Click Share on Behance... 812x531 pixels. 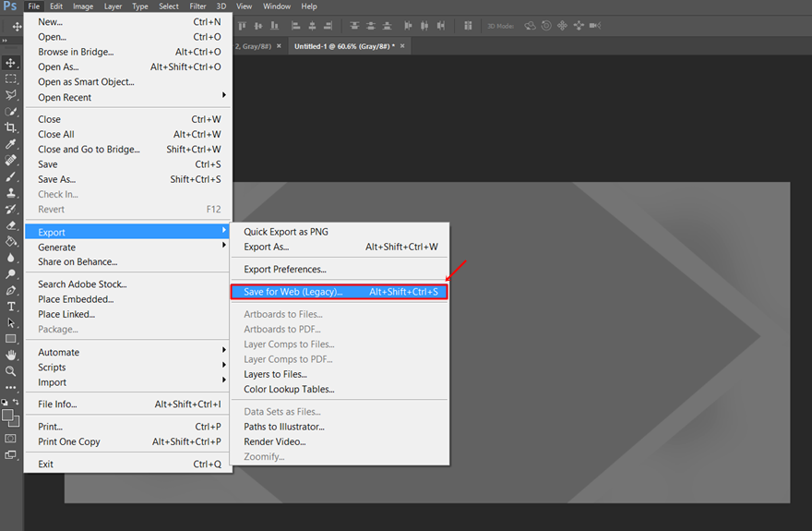(129, 261)
